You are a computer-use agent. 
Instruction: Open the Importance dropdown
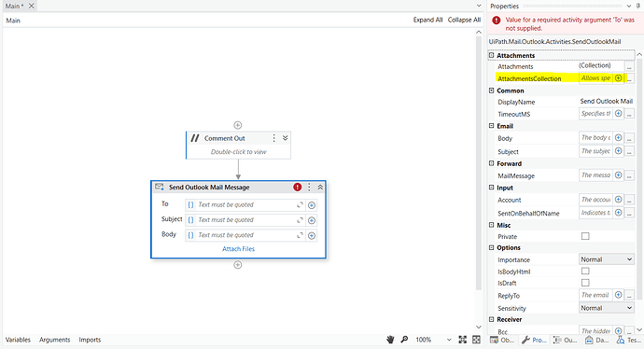tap(607, 259)
